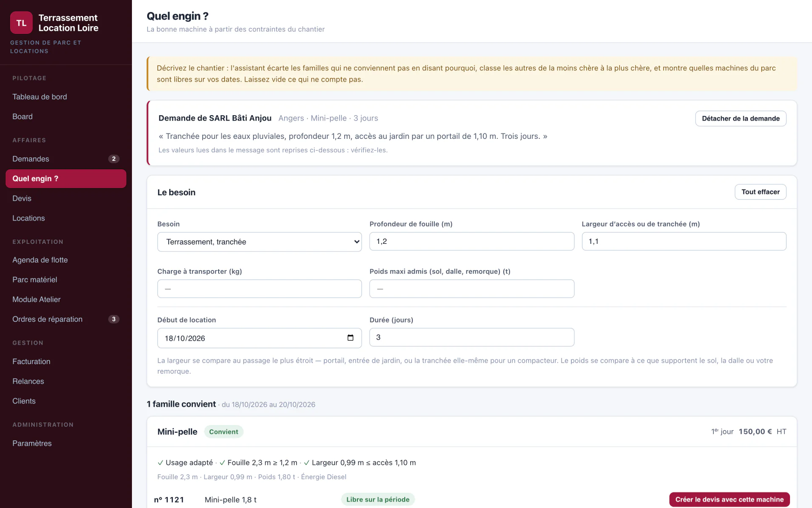
Task: Focus the Profondeur de fouille field
Action: coord(472,241)
